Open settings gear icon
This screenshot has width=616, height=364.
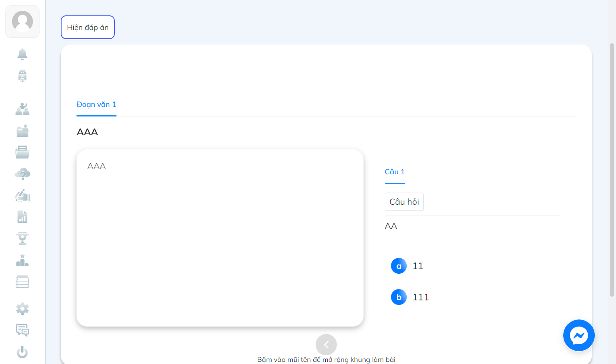pos(22,309)
